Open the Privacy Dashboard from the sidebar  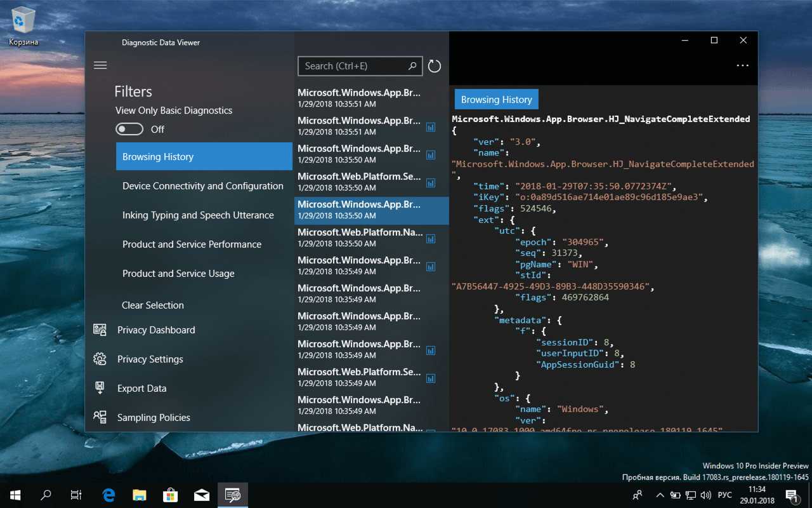click(x=155, y=330)
